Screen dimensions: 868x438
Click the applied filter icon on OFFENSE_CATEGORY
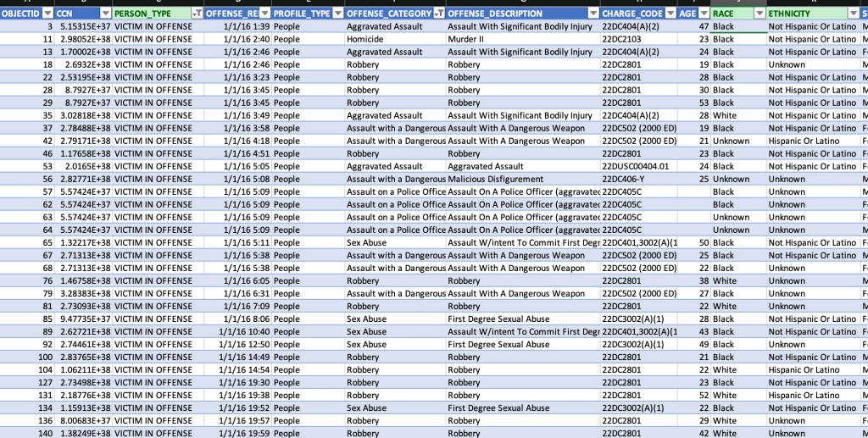click(438, 14)
